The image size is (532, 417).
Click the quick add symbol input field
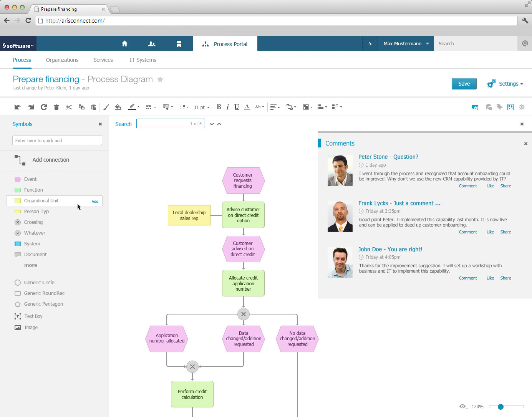coord(57,141)
